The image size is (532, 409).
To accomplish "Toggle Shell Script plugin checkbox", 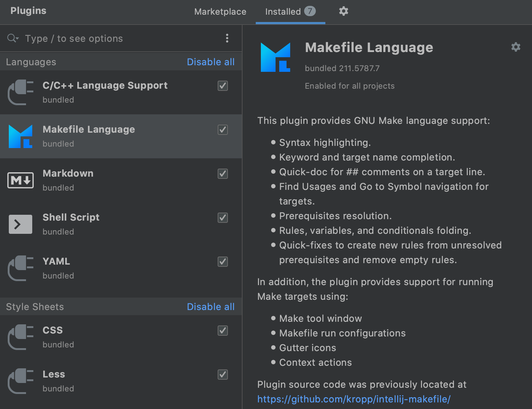I will pos(223,218).
